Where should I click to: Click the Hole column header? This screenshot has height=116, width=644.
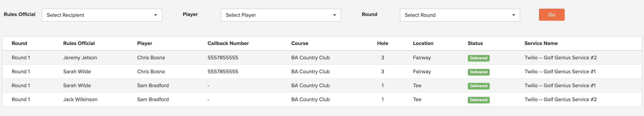click(x=383, y=43)
